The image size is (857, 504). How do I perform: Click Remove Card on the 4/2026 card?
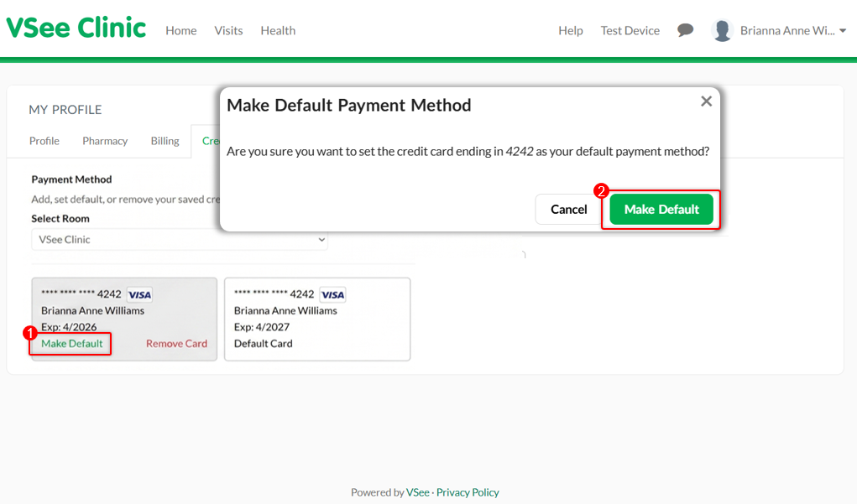pos(176,344)
